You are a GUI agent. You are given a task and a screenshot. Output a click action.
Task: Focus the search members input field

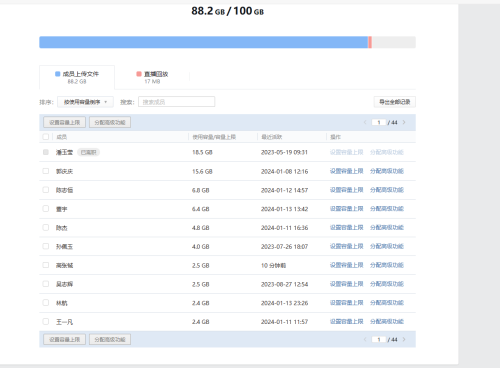pos(177,102)
